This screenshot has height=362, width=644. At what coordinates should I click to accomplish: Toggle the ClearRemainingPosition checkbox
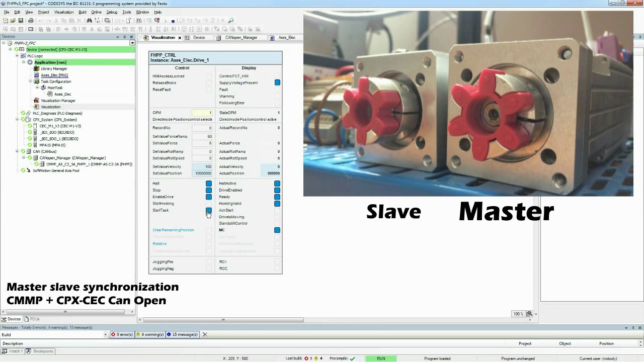pyautogui.click(x=209, y=230)
